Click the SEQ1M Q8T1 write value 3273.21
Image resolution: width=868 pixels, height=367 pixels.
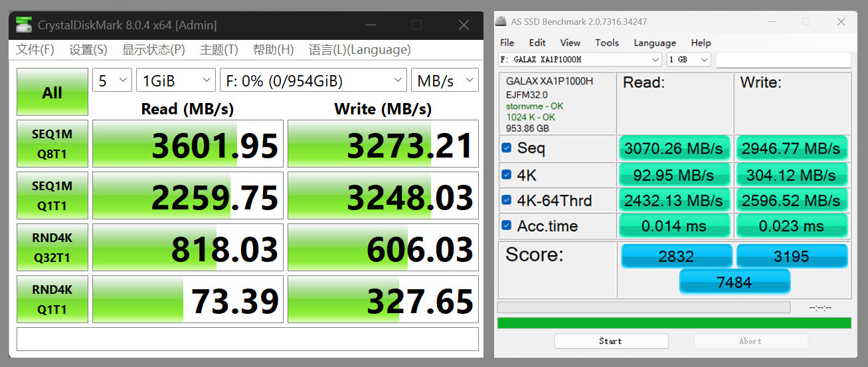click(383, 144)
